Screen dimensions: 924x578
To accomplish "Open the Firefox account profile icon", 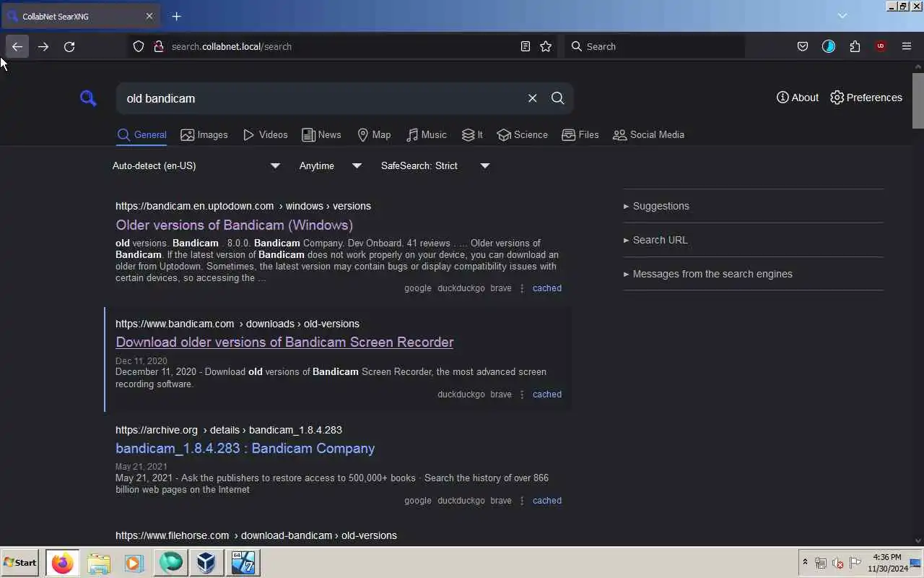I will click(829, 46).
